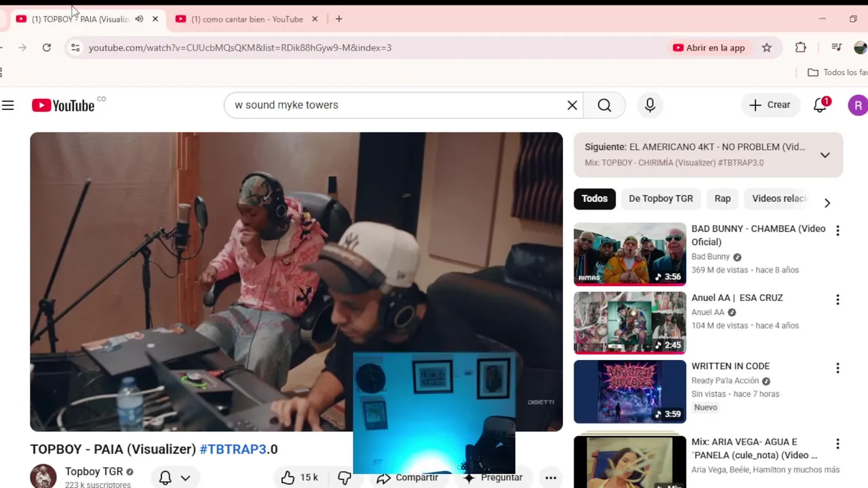The image size is (868, 488).
Task: Select the Rap filter chip
Action: tap(722, 199)
